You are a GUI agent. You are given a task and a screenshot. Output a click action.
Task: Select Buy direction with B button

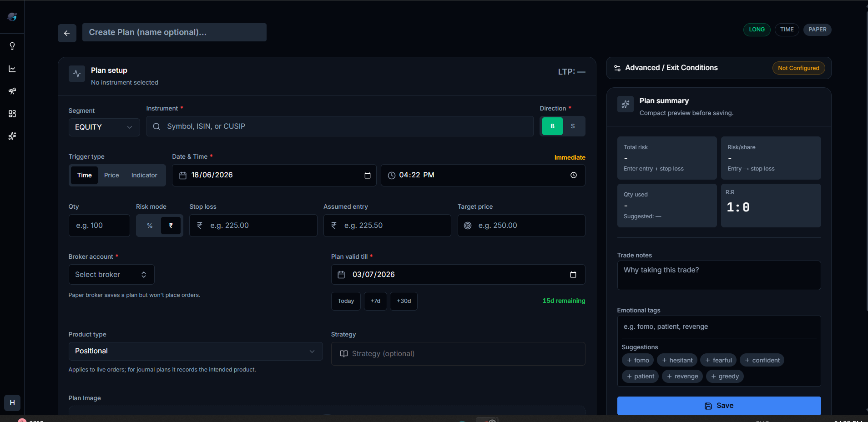click(x=553, y=126)
